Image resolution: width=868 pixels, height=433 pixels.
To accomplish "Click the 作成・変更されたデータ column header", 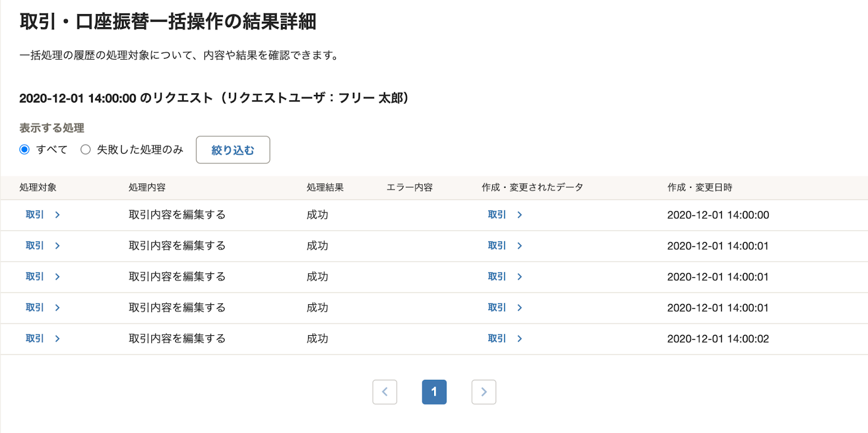I will coord(532,187).
